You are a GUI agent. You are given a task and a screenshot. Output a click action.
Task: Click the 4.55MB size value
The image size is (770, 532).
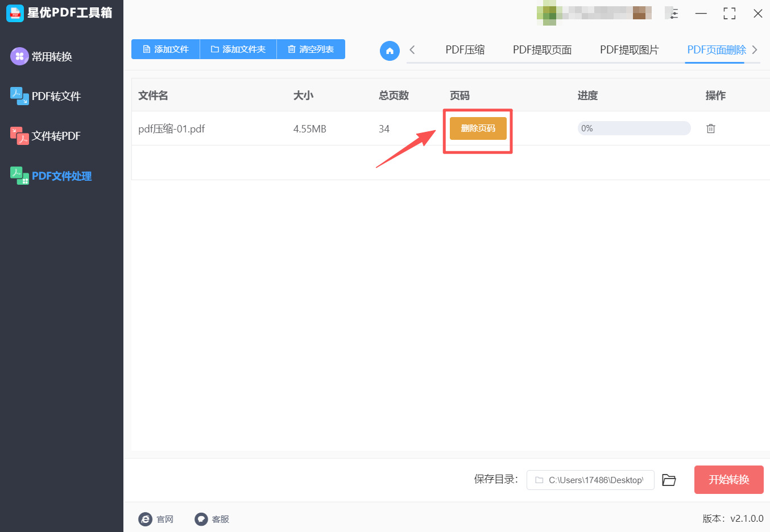[x=310, y=129]
